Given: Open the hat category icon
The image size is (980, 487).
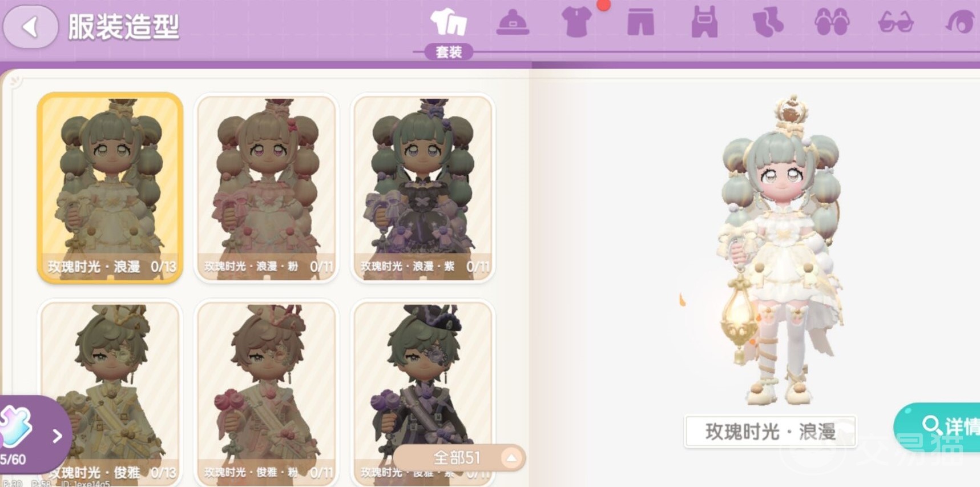Looking at the screenshot, I should 513,23.
